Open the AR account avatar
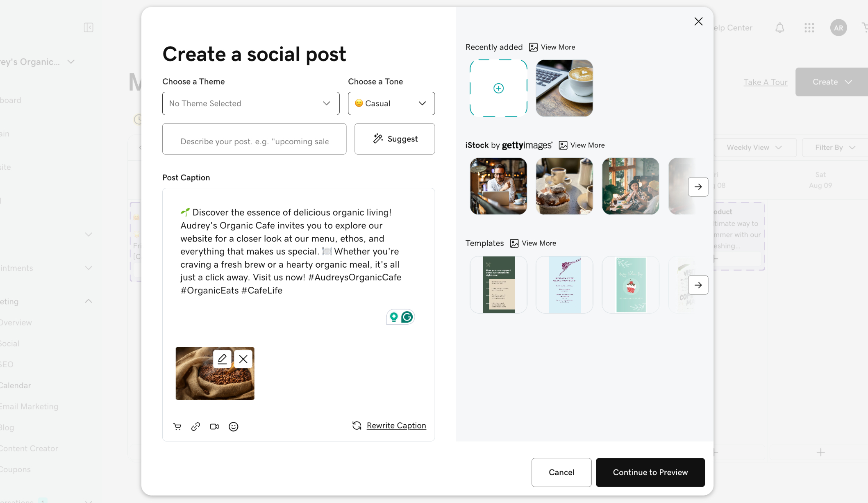 coord(838,27)
